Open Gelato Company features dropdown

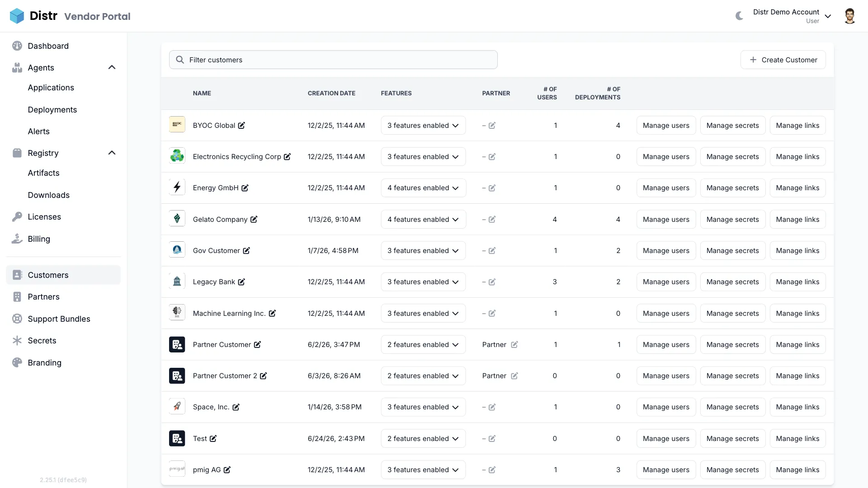coord(423,220)
